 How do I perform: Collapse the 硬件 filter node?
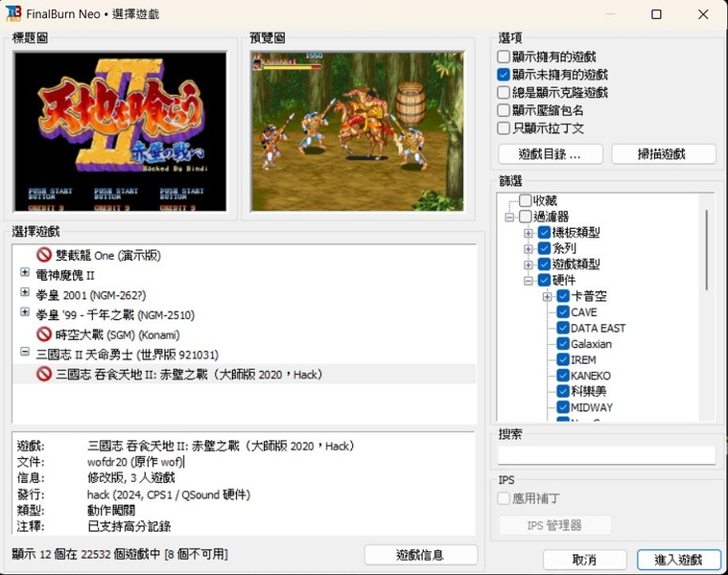coord(528,281)
